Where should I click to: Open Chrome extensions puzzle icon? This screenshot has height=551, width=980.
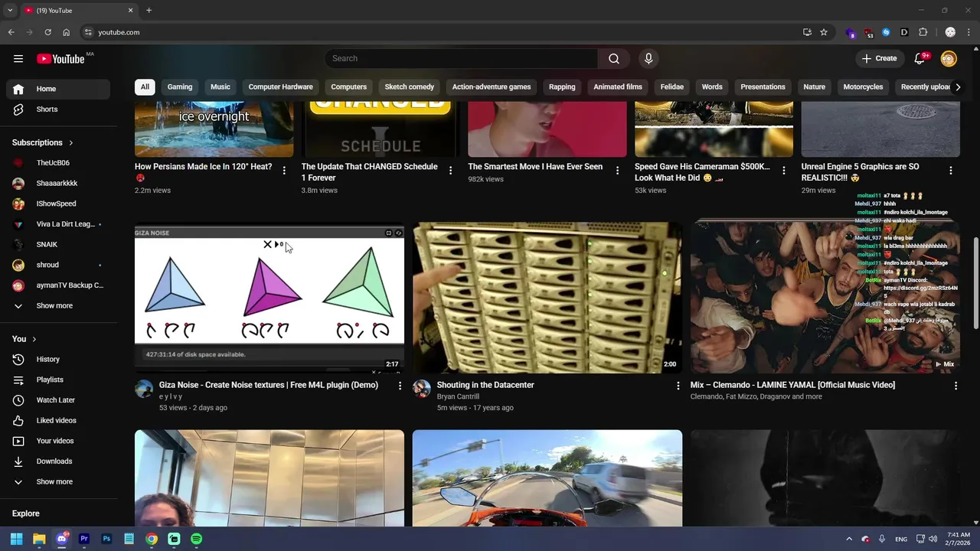[x=923, y=32]
